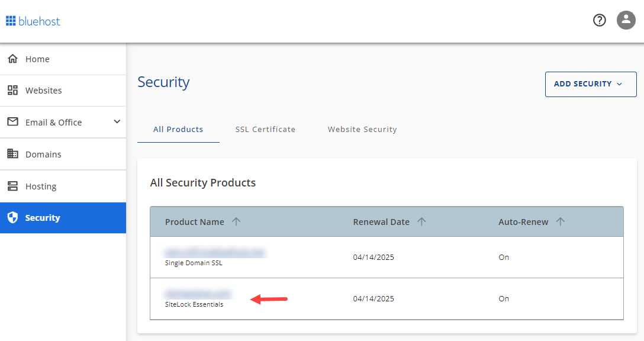Switch to All Products tab
Image resolution: width=644 pixels, height=341 pixels.
coord(178,130)
